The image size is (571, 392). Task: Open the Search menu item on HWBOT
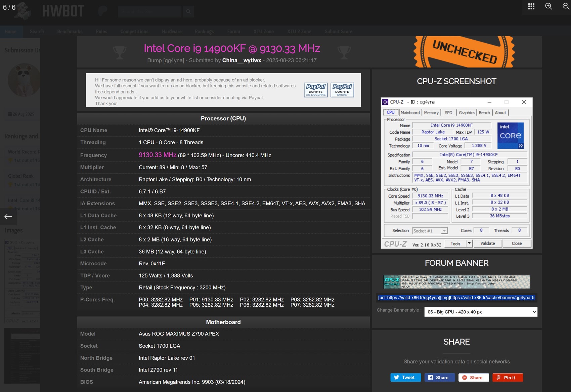click(x=37, y=32)
